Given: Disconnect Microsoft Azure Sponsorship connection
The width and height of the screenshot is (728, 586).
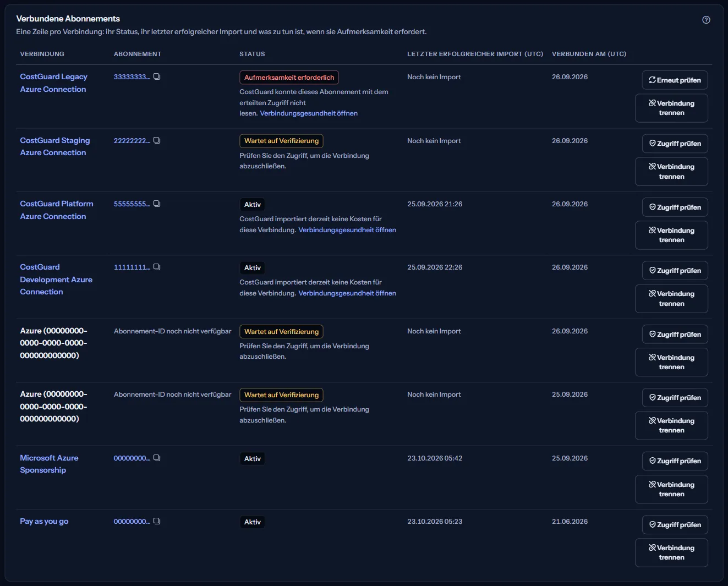Looking at the screenshot, I should [x=671, y=489].
